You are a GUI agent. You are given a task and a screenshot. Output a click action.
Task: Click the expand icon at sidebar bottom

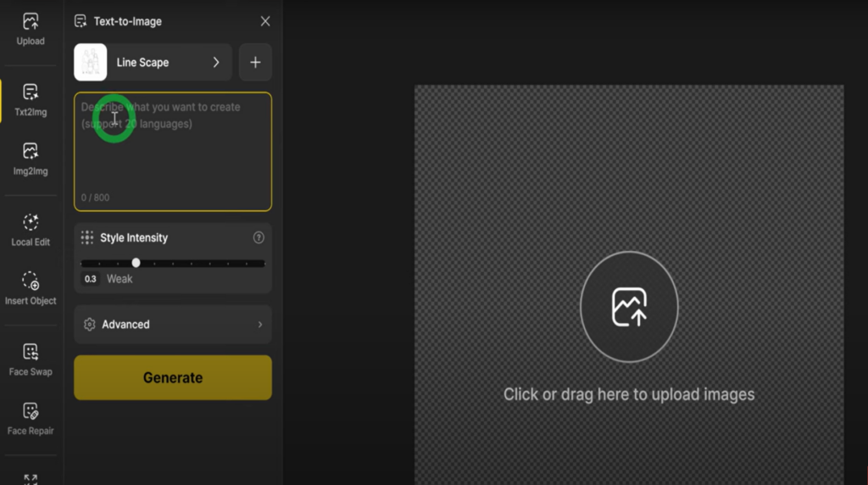click(x=31, y=478)
